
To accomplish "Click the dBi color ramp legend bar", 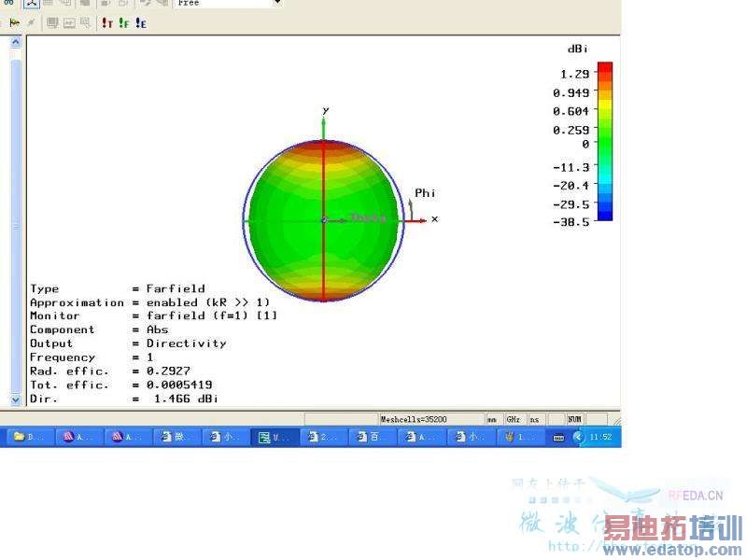I will click(x=604, y=142).
